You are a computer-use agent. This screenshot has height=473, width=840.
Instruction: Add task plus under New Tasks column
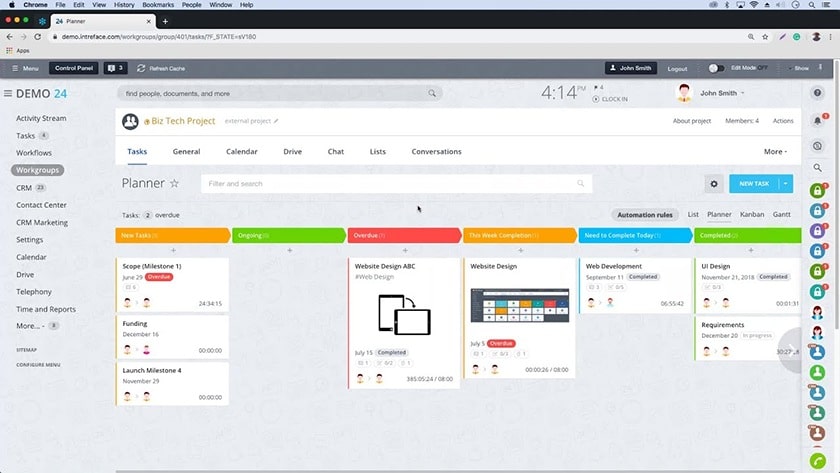coord(173,250)
